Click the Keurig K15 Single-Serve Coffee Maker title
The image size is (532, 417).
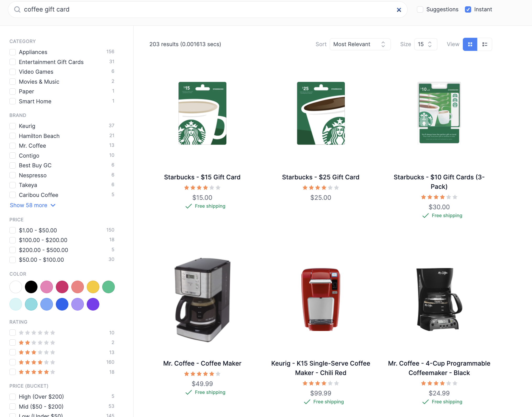pyautogui.click(x=321, y=368)
